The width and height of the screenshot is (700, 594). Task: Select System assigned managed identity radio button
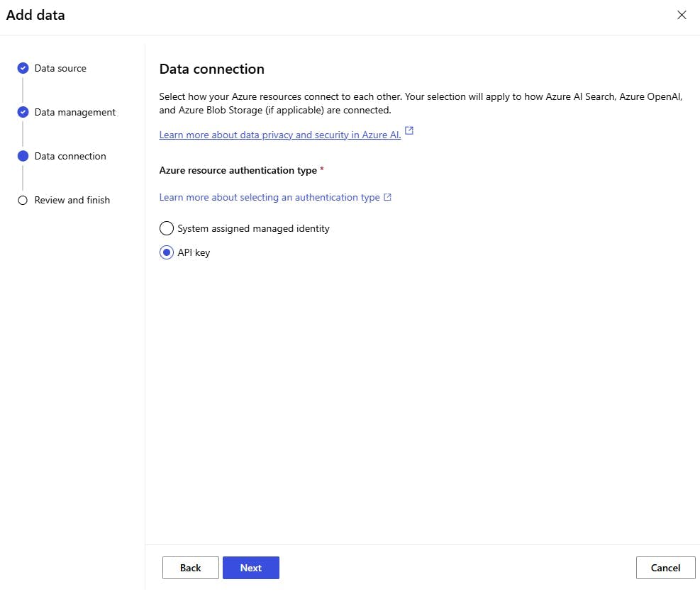(x=167, y=228)
